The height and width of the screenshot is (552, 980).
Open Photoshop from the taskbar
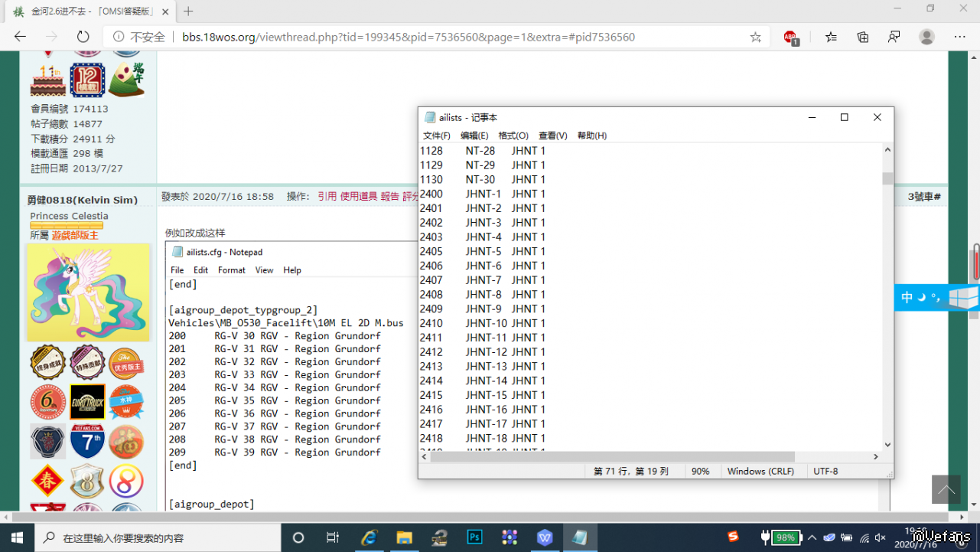point(474,537)
